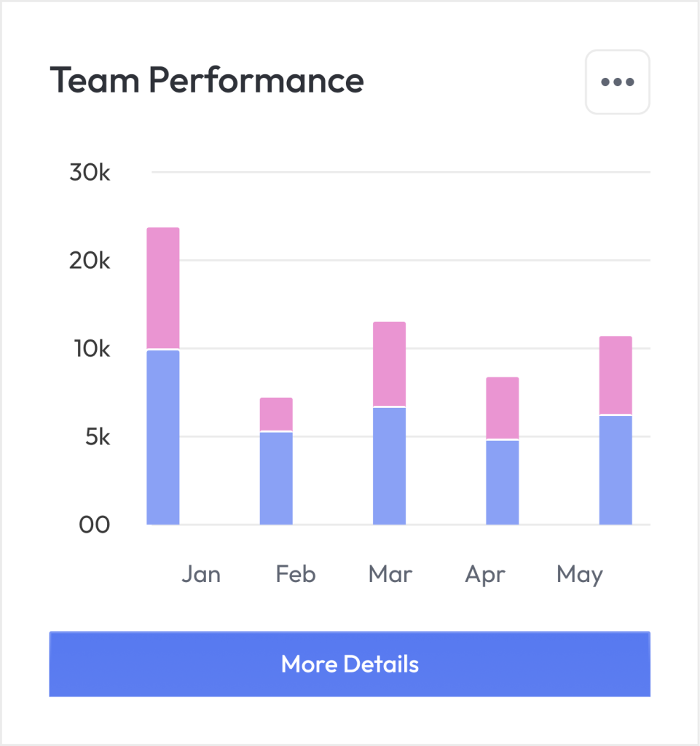Click the Mar axis label
700x746 pixels.
coord(390,574)
